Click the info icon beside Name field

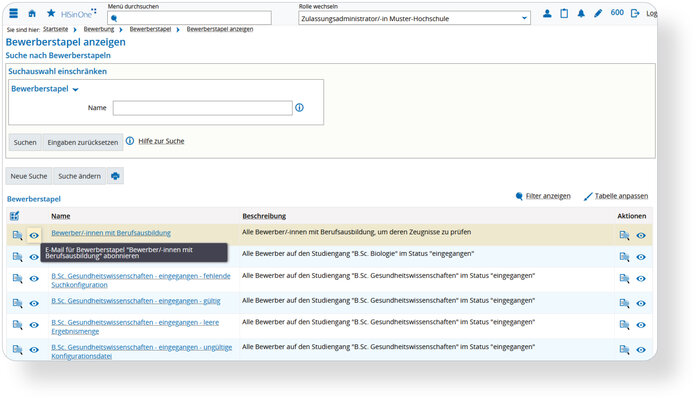click(x=299, y=108)
